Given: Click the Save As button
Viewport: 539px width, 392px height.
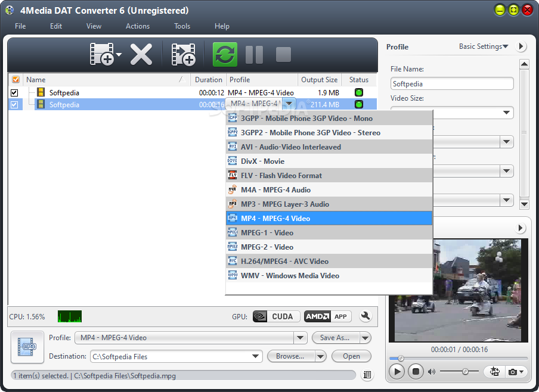Looking at the screenshot, I should click(335, 338).
